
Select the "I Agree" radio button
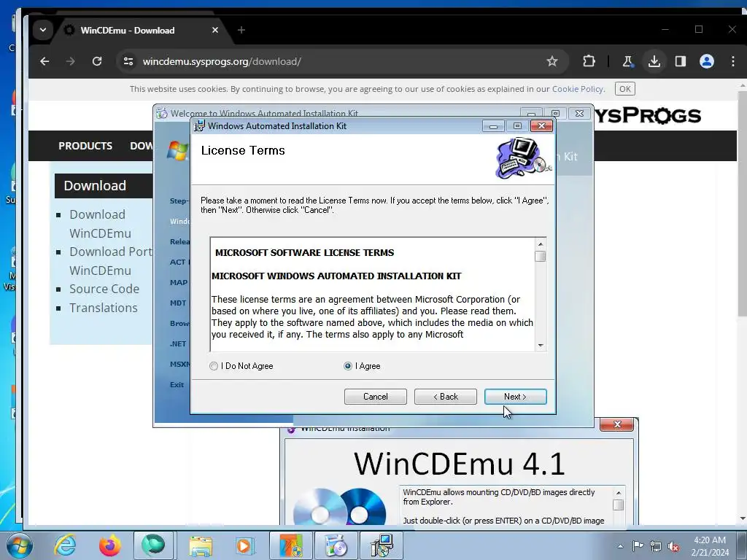tap(348, 366)
